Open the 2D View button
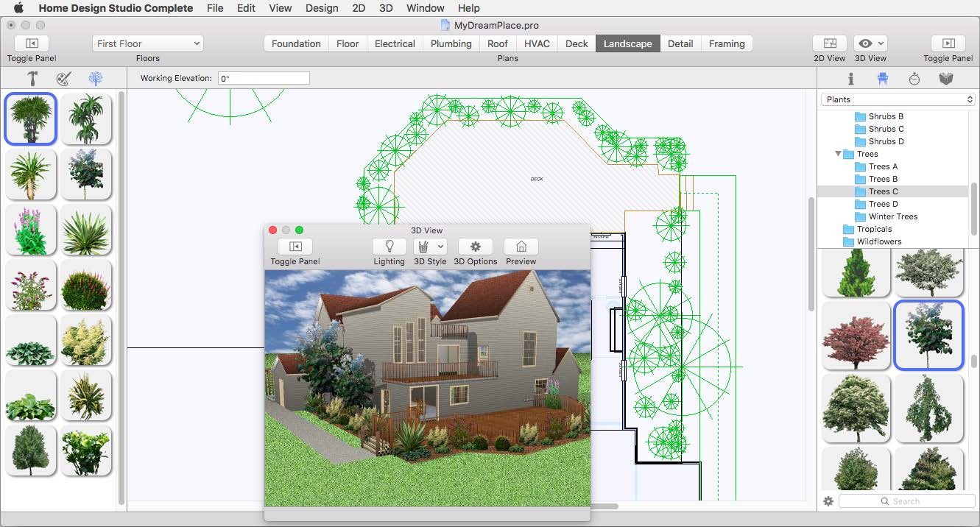980x527 pixels. tap(830, 43)
